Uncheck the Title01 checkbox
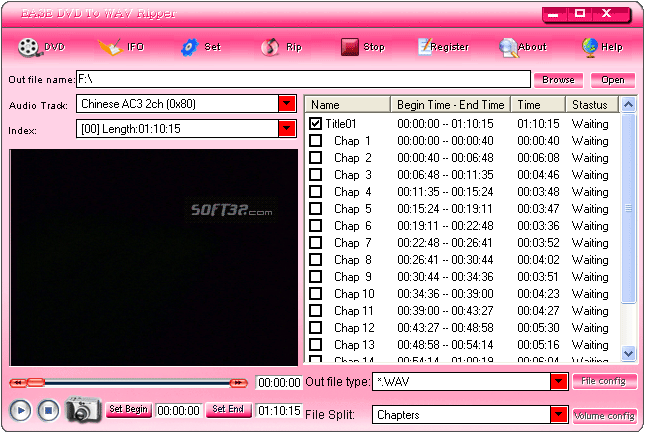The height and width of the screenshot is (433, 646). (316, 123)
